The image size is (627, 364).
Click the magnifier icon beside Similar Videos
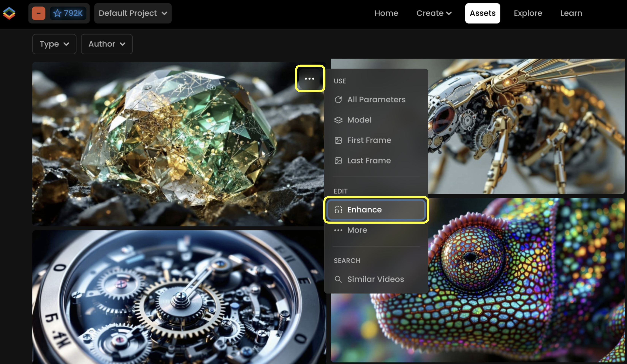[338, 279]
